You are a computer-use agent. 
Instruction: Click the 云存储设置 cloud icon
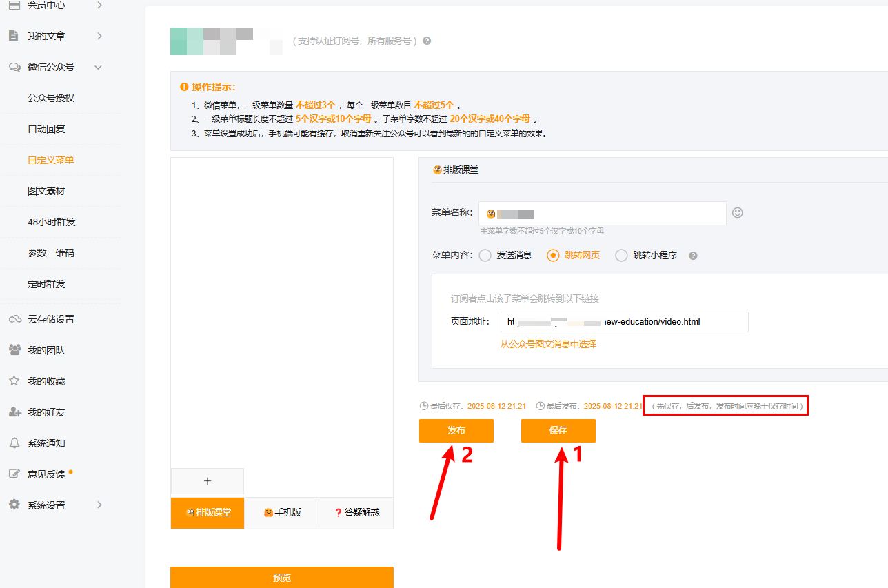click(x=14, y=319)
